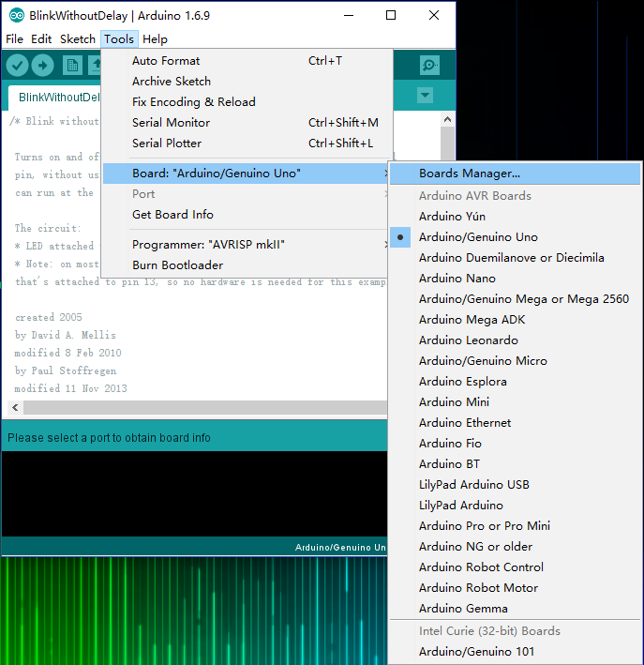The image size is (644, 665).
Task: Open the Help menu
Action: (155, 39)
